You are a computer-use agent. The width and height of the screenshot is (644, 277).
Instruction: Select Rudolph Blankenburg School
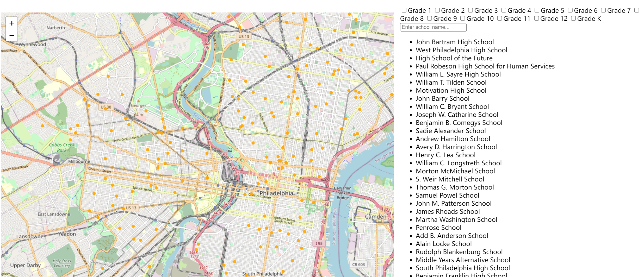[x=459, y=252]
